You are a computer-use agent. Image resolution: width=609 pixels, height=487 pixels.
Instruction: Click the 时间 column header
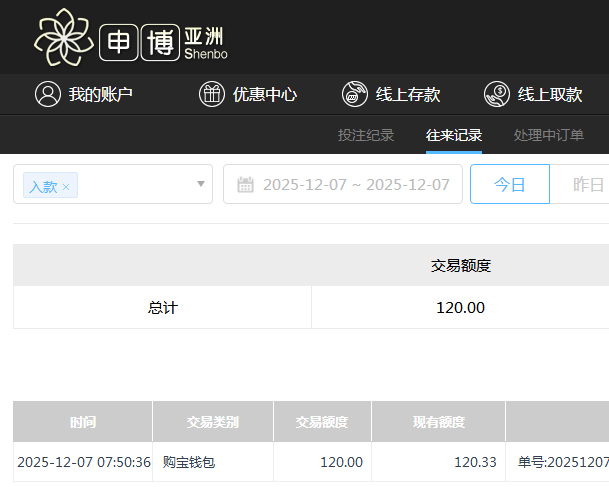[83, 421]
